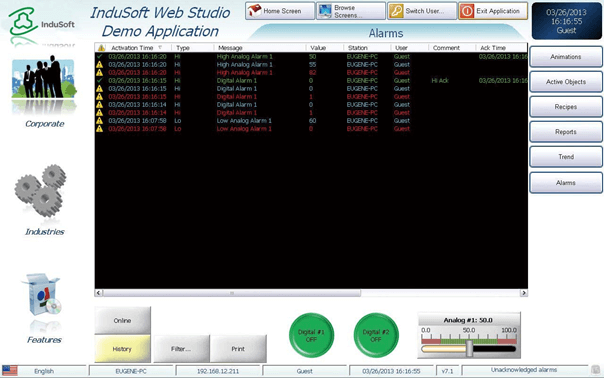Print the alarm list
This screenshot has height=379, width=606.
point(238,349)
